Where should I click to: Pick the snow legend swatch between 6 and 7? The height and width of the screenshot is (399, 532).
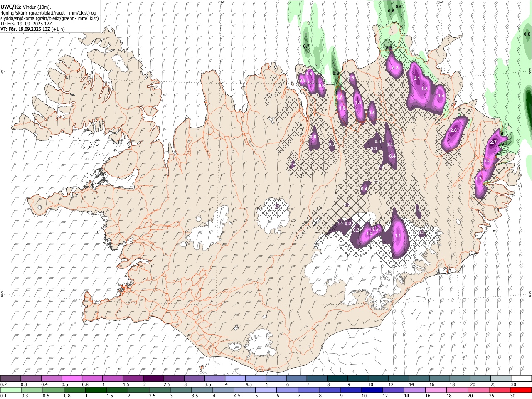click(296, 378)
